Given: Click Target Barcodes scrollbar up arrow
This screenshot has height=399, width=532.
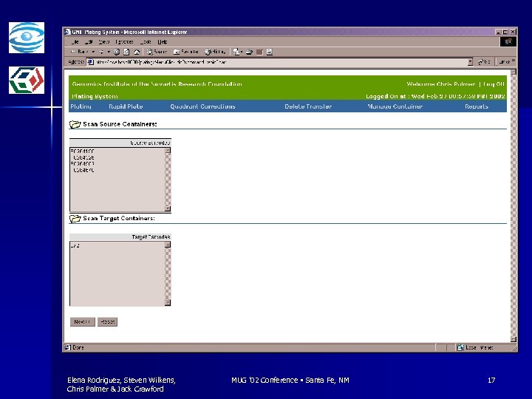Looking at the screenshot, I should tap(168, 245).
